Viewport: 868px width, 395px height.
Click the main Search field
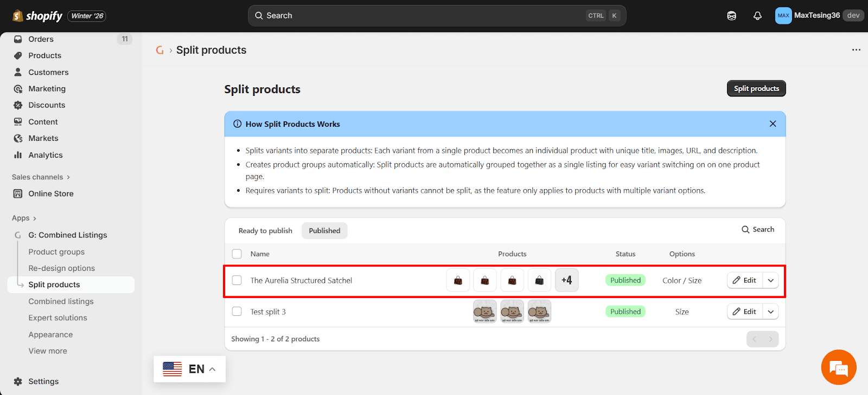point(437,16)
